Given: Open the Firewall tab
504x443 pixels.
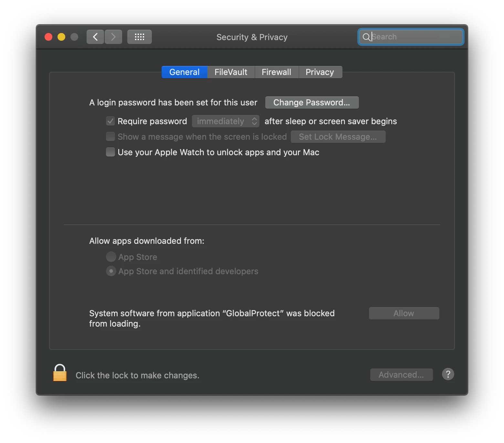Looking at the screenshot, I should (x=277, y=72).
